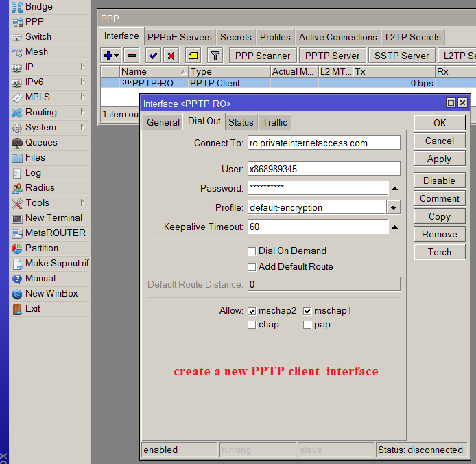The image size is (476, 464).
Task: Expand the Tools submenu arrow
Action: click(x=82, y=202)
